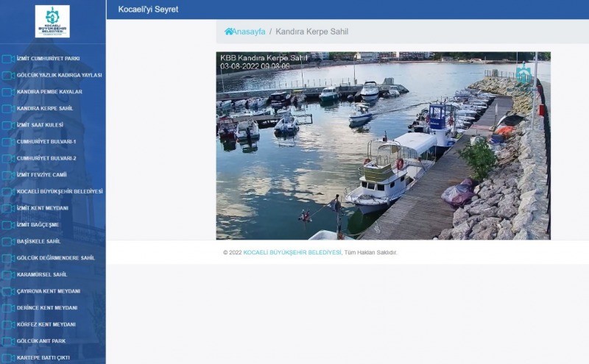The height and width of the screenshot is (364, 589).
Task: Click camera icon beside İzmit Saat Kulesi
Action: point(8,125)
